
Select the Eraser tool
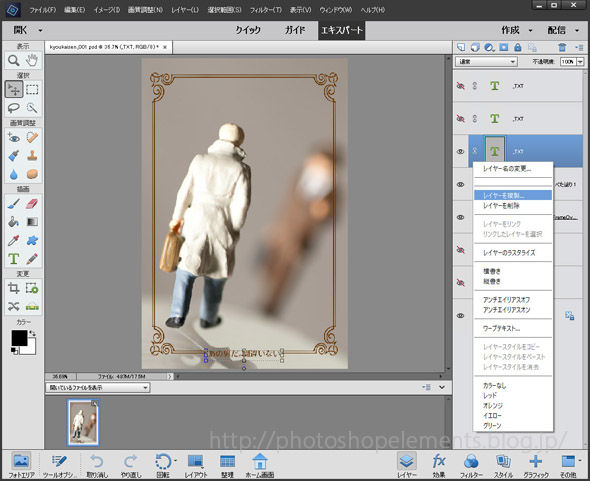click(x=32, y=204)
